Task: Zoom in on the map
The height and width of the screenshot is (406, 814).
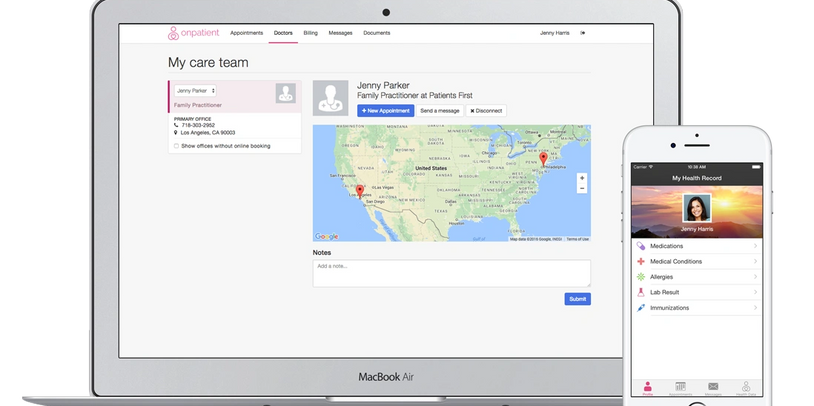Action: click(x=582, y=178)
